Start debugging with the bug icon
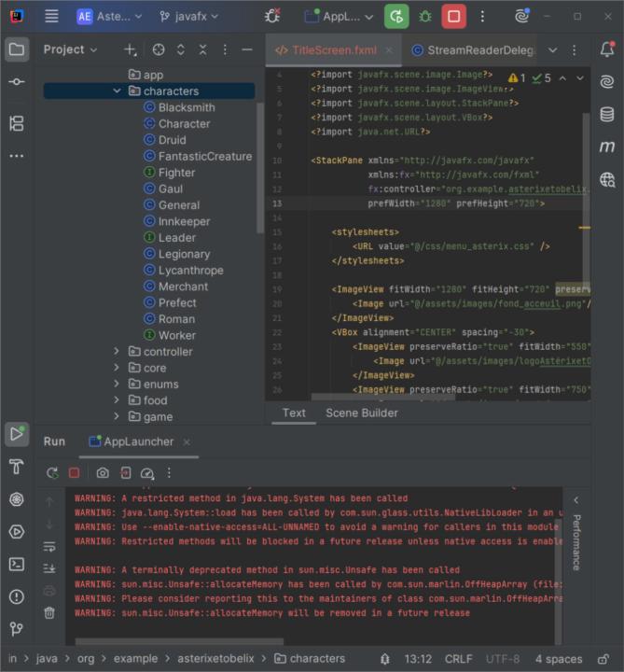 (425, 16)
